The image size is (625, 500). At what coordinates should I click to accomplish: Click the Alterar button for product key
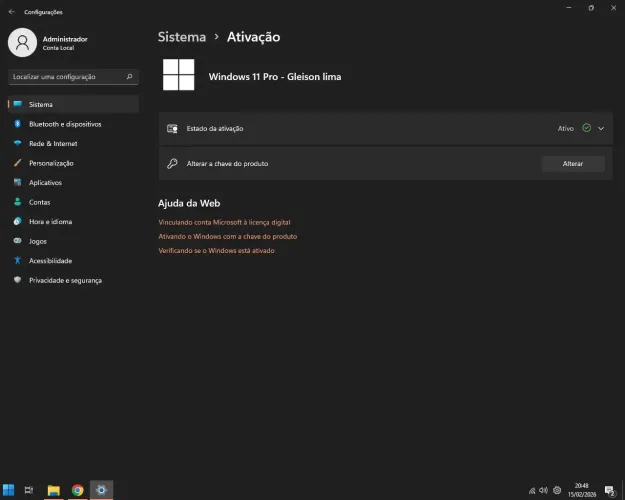pyautogui.click(x=573, y=163)
